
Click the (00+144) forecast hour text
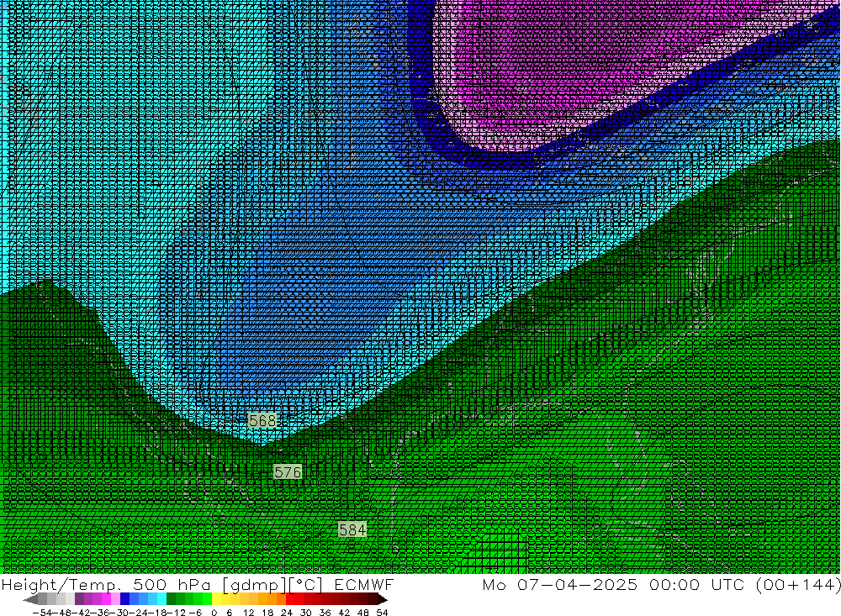[798, 584]
